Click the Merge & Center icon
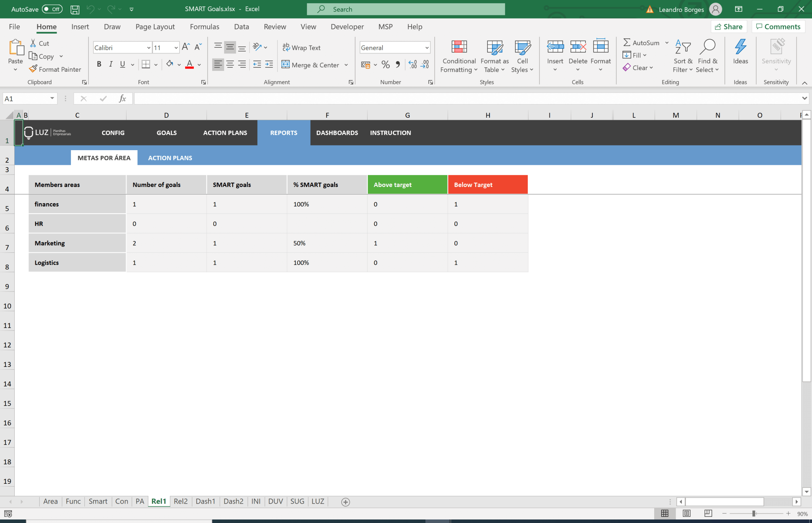812x523 pixels. (x=285, y=65)
